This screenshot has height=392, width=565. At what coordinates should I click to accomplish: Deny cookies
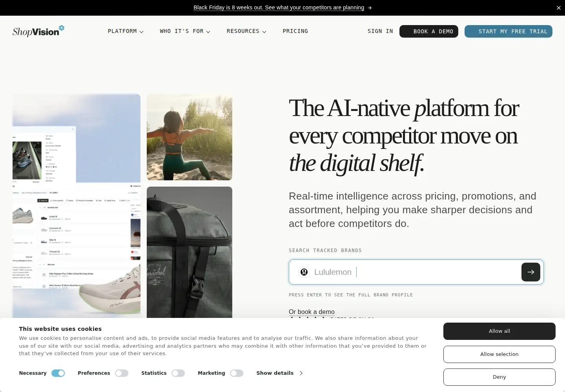click(x=499, y=377)
